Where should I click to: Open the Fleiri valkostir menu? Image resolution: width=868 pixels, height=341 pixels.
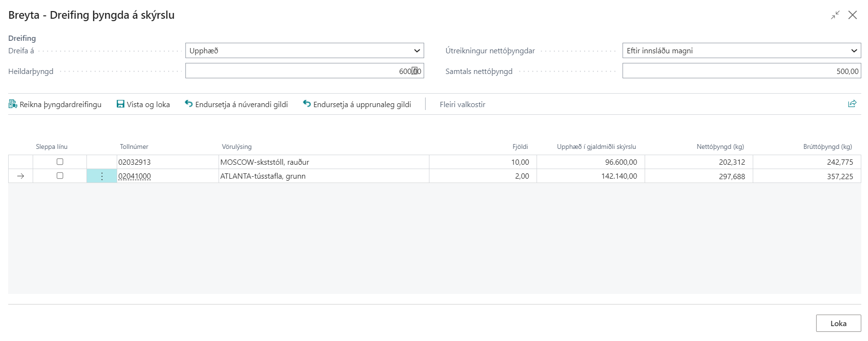coord(462,104)
